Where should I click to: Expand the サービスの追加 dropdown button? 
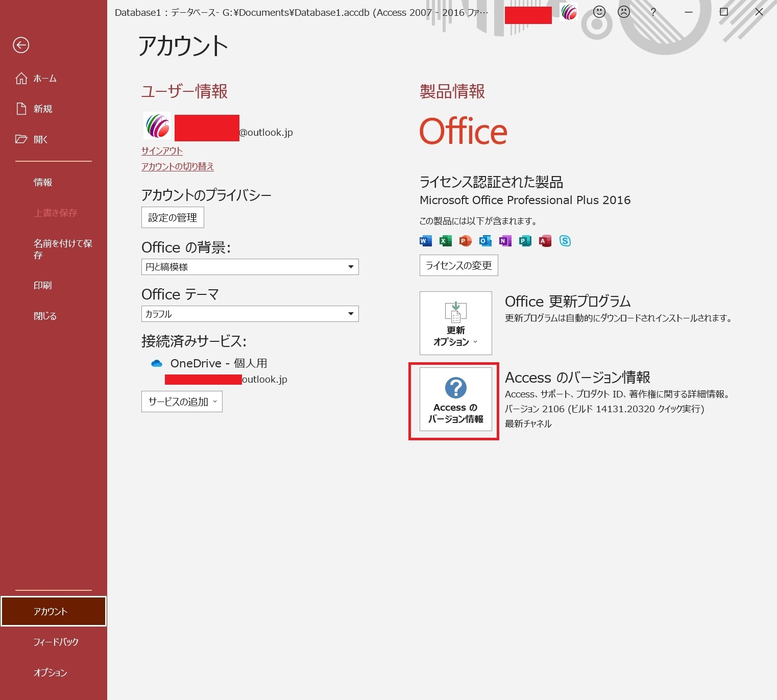click(182, 402)
